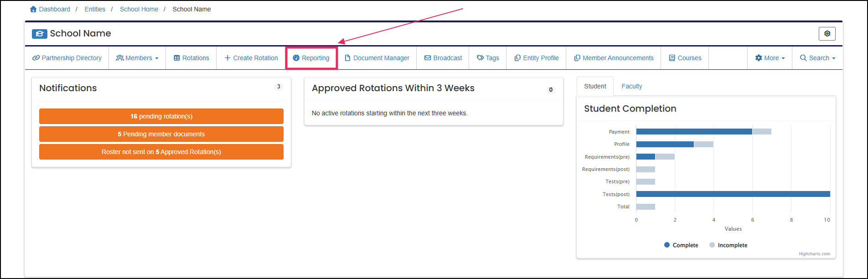Toggle the Complete legend series
This screenshot has width=868, height=279.
(x=681, y=245)
